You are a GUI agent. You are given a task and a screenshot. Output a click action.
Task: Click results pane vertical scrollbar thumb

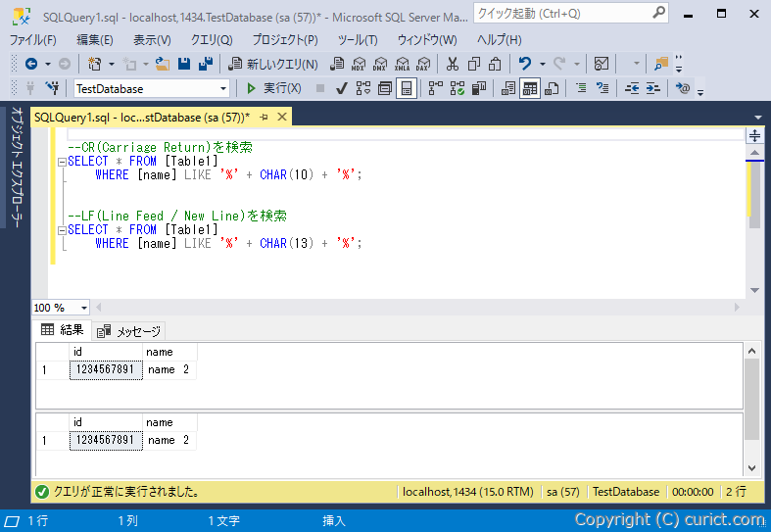(751, 400)
